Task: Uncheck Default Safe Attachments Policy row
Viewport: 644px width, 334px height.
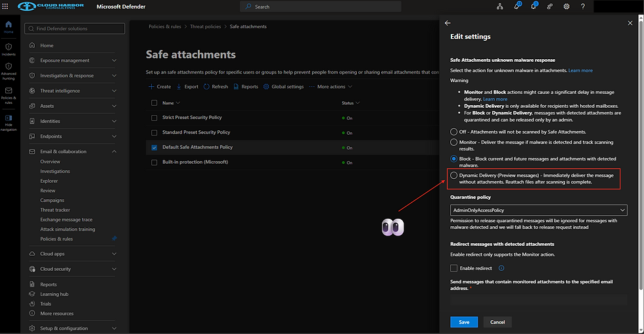Action: pyautogui.click(x=154, y=147)
